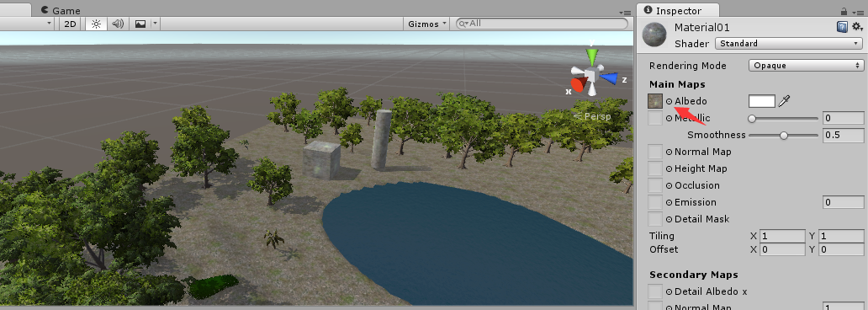Click Emission value field
Viewport: 868px width, 310px height.
click(x=843, y=202)
